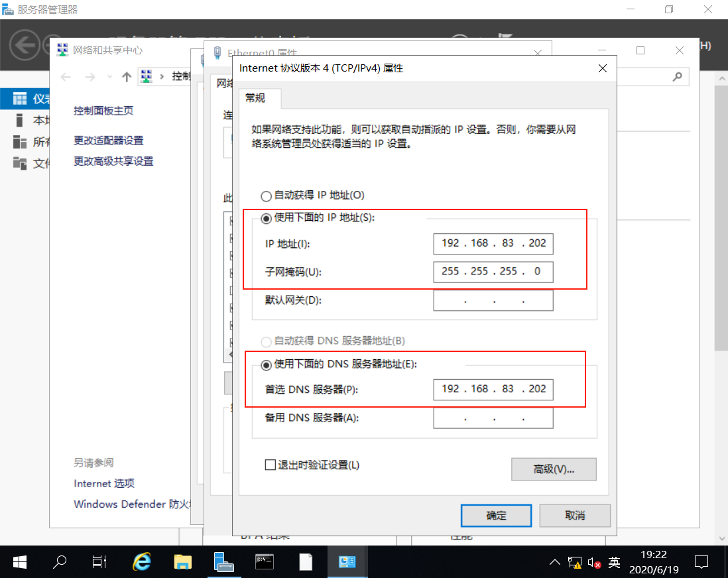728x578 pixels.
Task: Click the 确定 button to apply settings
Action: click(x=496, y=515)
